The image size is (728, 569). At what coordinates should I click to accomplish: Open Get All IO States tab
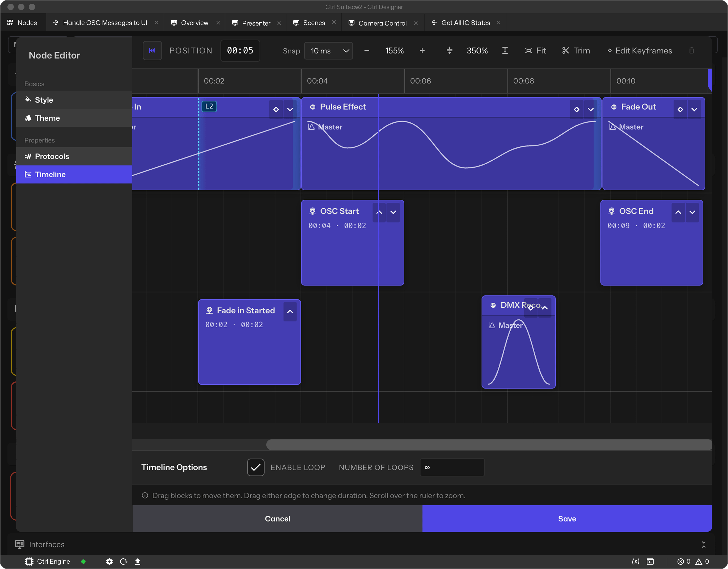point(465,23)
